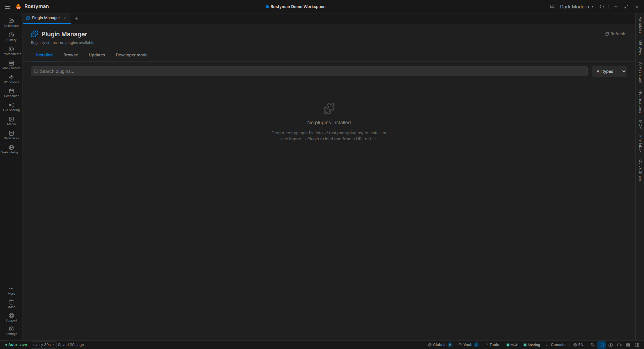This screenshot has width=644, height=349.
Task: Expand the Rostyman Demo Workspace selector
Action: pyautogui.click(x=298, y=7)
